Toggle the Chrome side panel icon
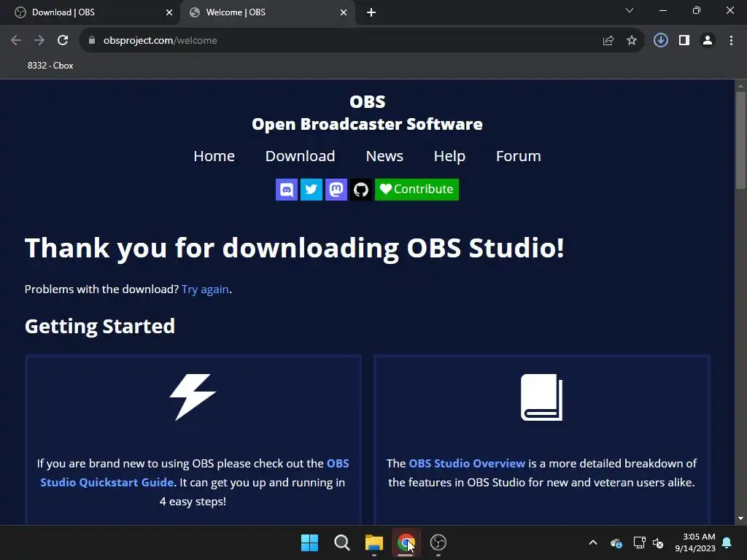 [x=684, y=41]
